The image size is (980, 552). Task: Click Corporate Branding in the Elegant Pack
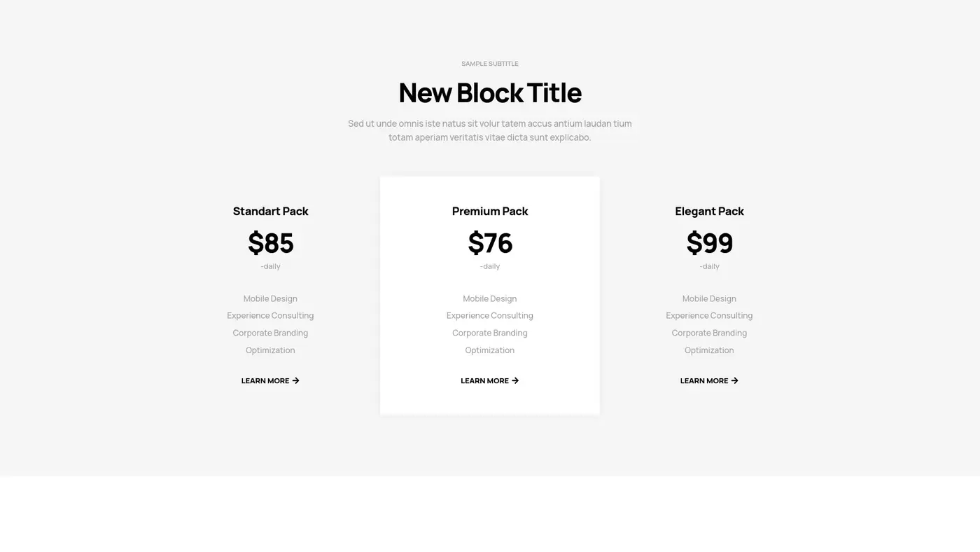click(709, 332)
